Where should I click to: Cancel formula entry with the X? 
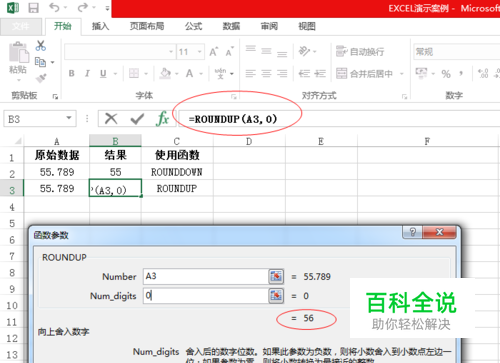click(x=111, y=119)
